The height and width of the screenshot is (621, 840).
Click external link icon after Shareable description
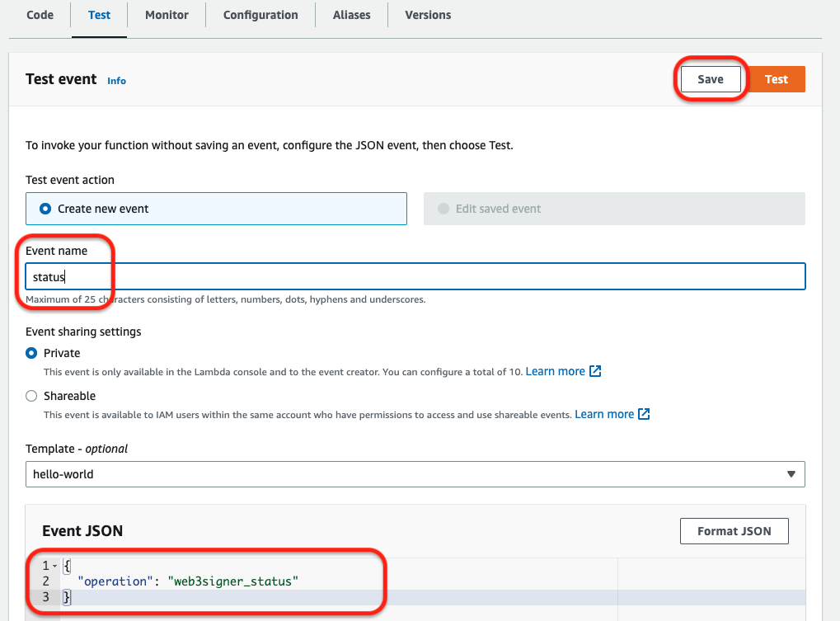click(644, 414)
